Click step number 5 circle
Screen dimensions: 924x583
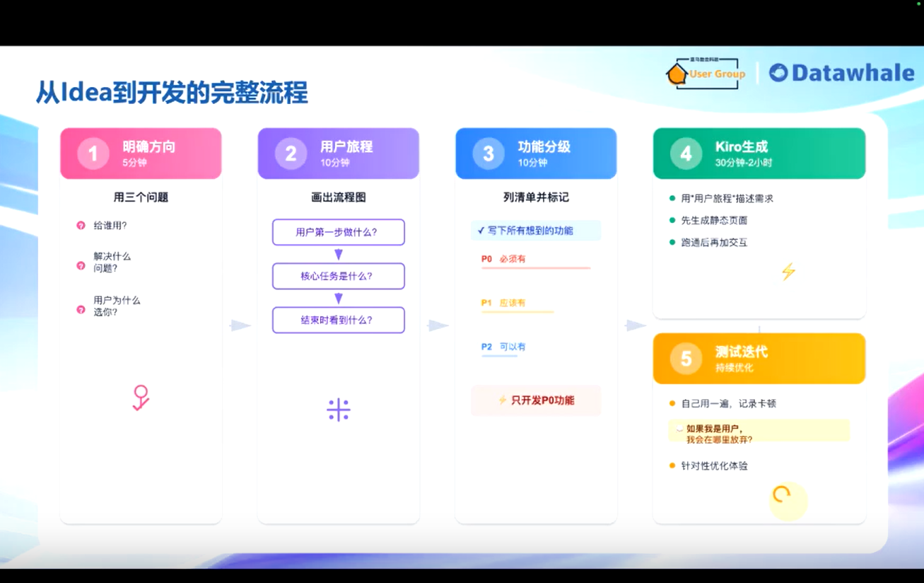(x=686, y=359)
